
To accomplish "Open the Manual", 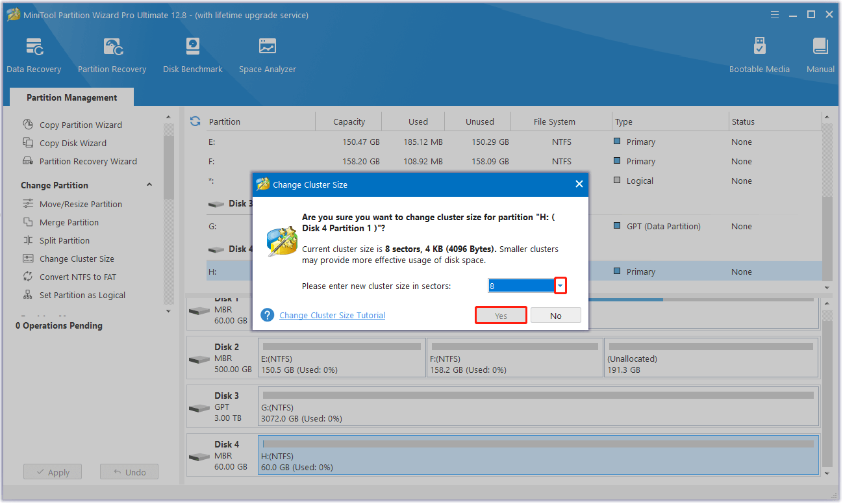I will (820, 56).
